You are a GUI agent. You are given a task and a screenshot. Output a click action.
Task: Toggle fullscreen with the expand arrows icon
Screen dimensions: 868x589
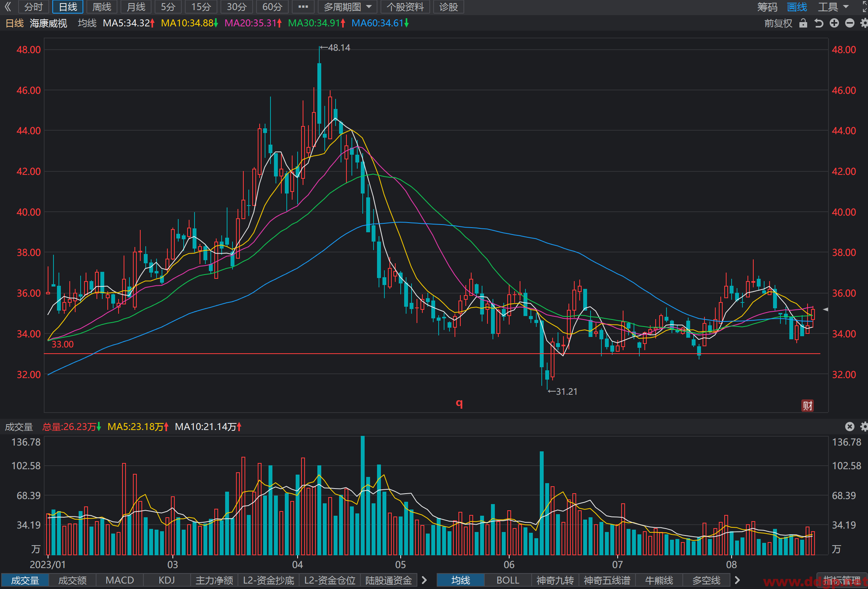coord(865,7)
